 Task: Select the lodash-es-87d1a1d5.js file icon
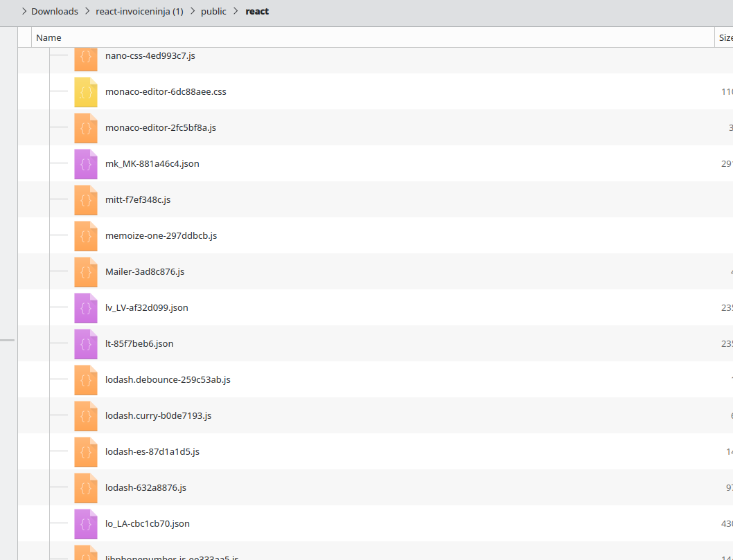point(86,452)
